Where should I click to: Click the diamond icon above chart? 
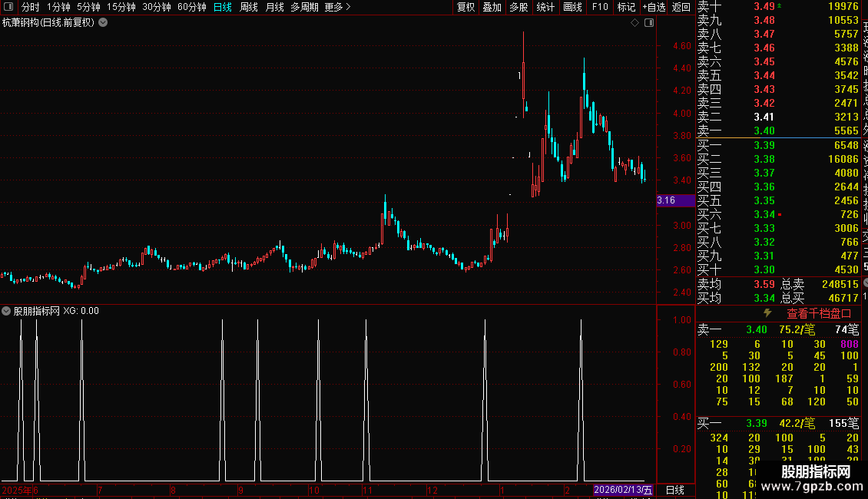click(x=635, y=23)
